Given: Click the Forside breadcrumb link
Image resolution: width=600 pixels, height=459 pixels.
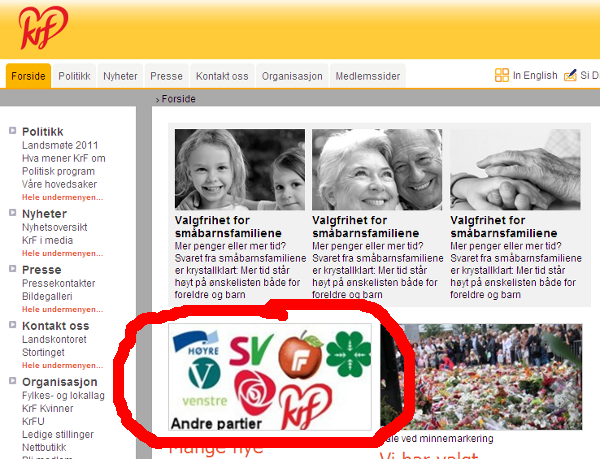Looking at the screenshot, I should tap(178, 99).
